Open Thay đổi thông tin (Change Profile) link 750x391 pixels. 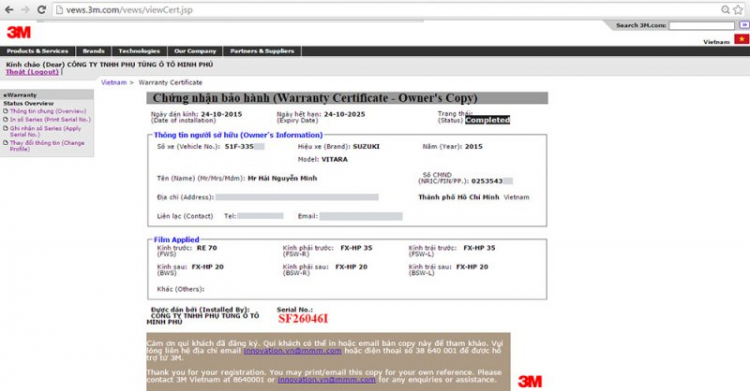(x=47, y=146)
